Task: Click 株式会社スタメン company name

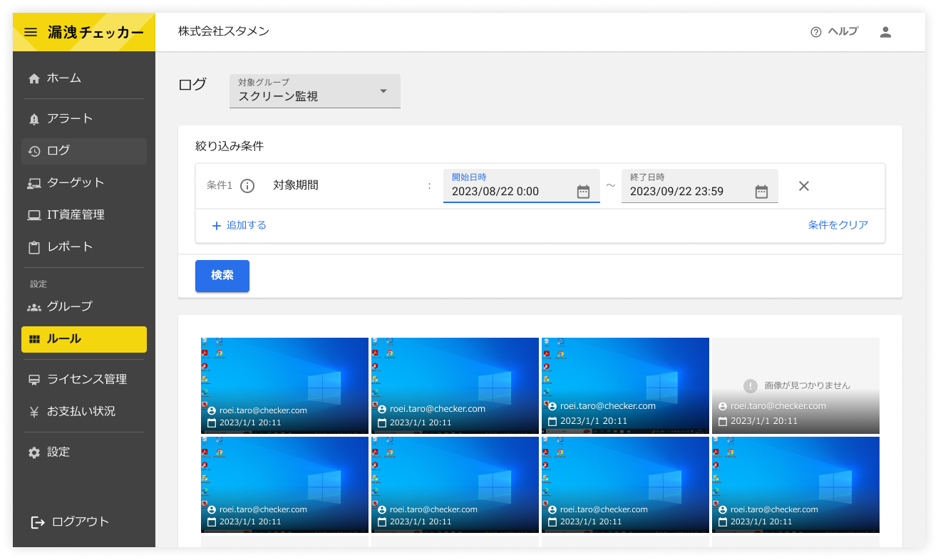Action: click(224, 31)
